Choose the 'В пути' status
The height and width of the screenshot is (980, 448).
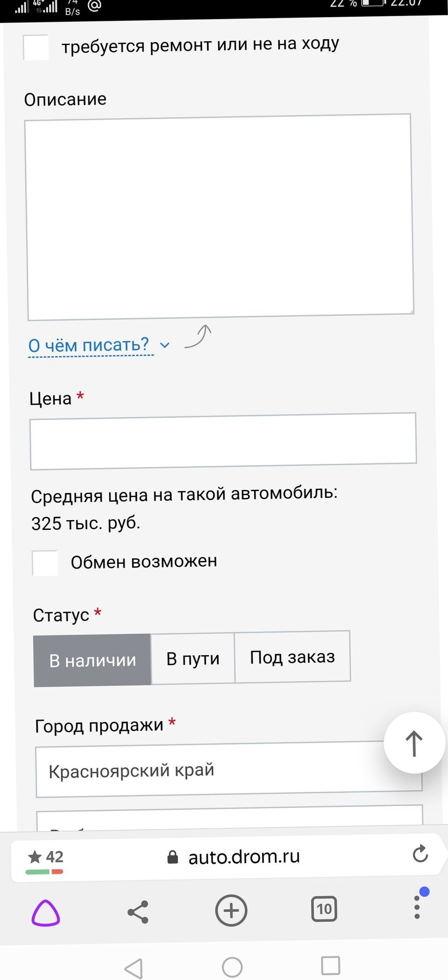[193, 659]
